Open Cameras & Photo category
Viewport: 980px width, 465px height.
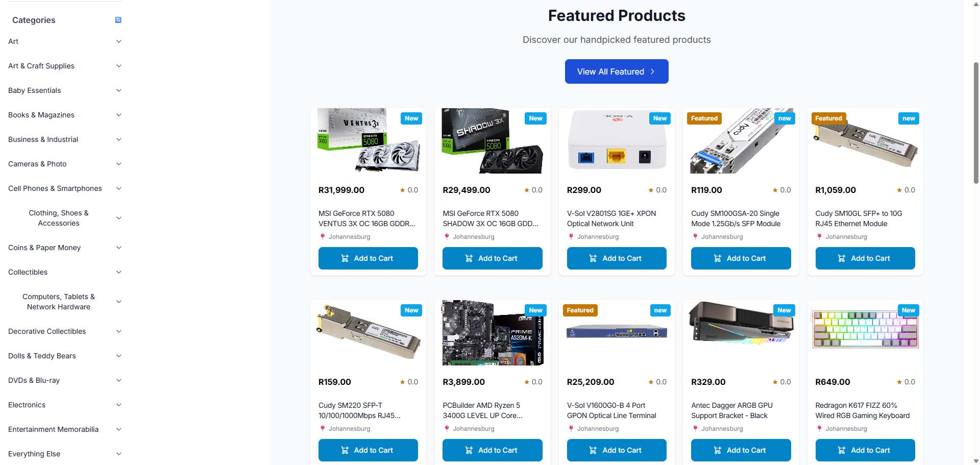pos(37,164)
